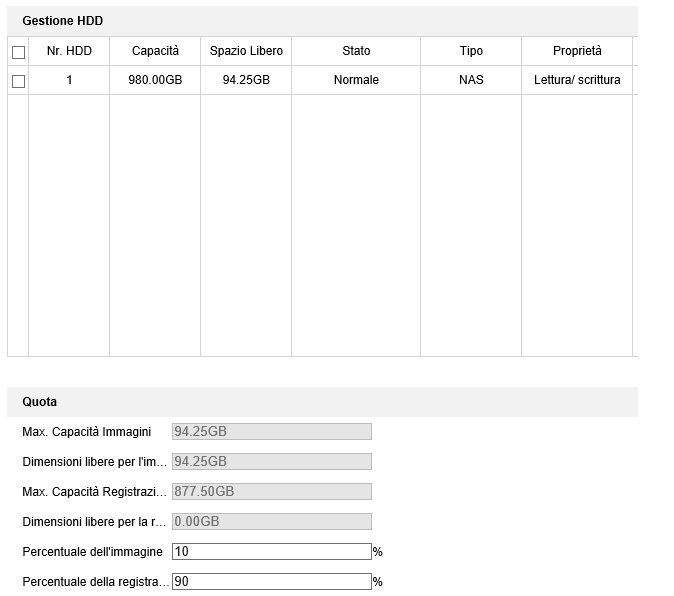Select the HDD number 1 cell
This screenshot has width=674, height=596.
69,80
